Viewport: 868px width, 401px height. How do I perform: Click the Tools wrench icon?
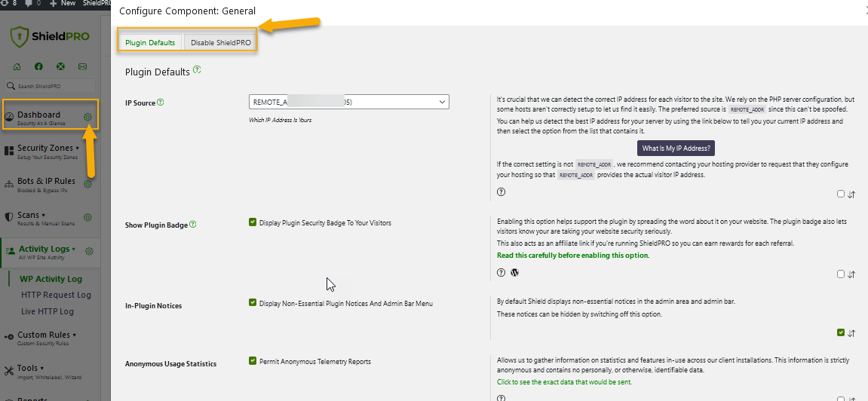9,371
